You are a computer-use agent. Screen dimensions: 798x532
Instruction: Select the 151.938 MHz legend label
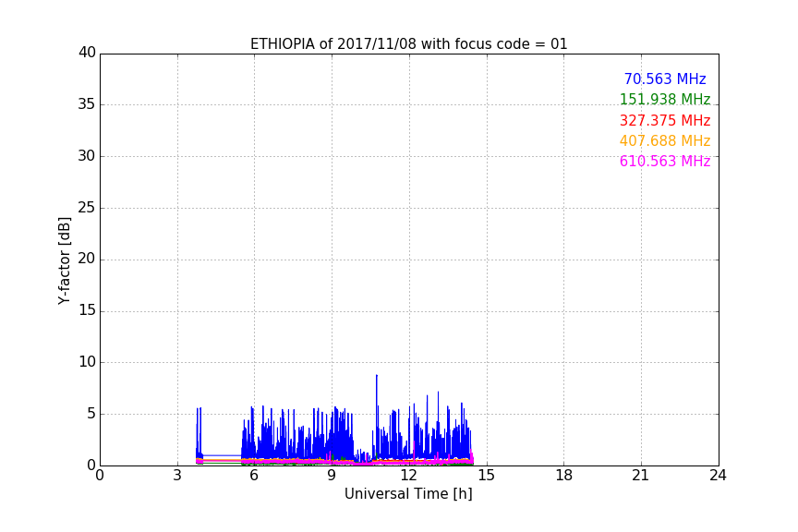coord(665,100)
